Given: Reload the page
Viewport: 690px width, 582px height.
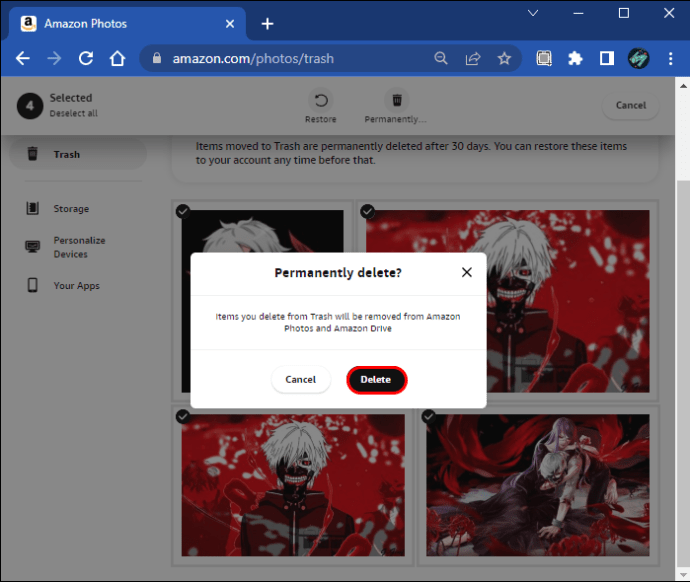Looking at the screenshot, I should (x=86, y=58).
